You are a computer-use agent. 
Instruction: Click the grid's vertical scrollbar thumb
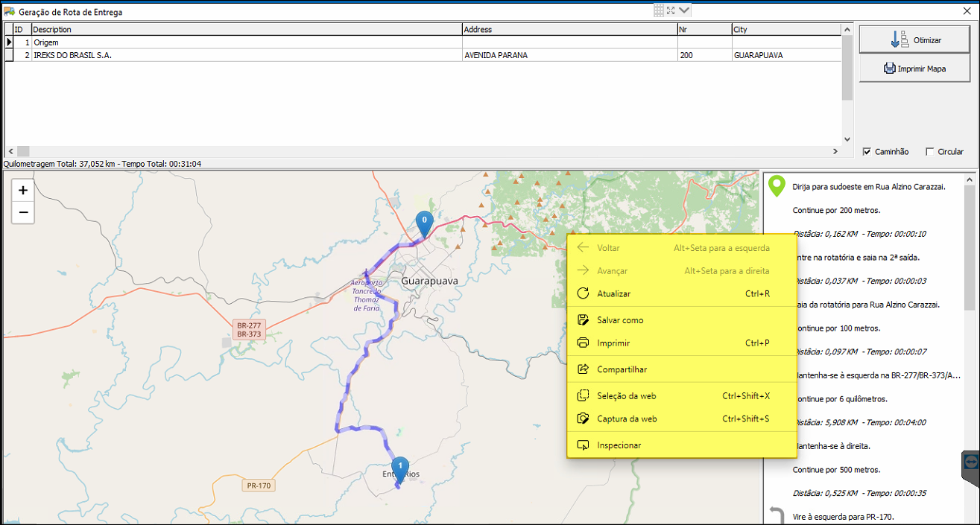847,67
